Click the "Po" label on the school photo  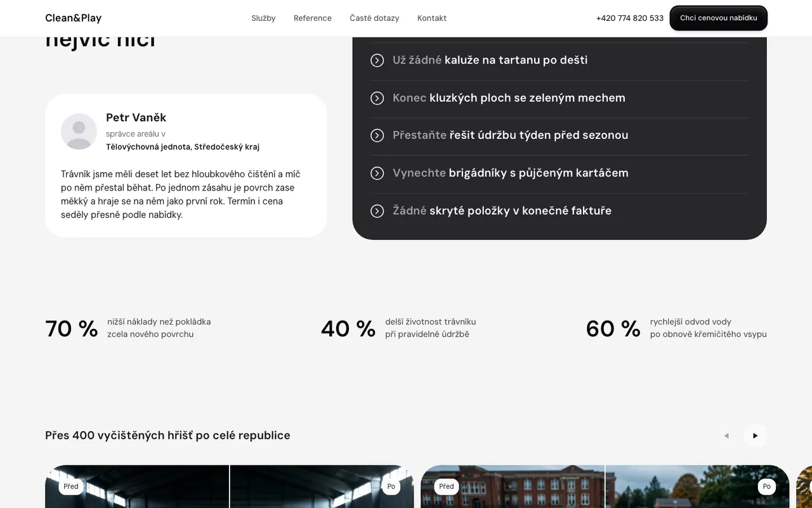click(766, 486)
